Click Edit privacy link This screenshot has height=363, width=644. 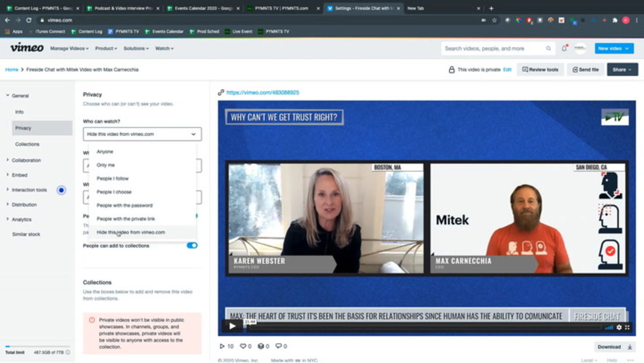point(507,70)
